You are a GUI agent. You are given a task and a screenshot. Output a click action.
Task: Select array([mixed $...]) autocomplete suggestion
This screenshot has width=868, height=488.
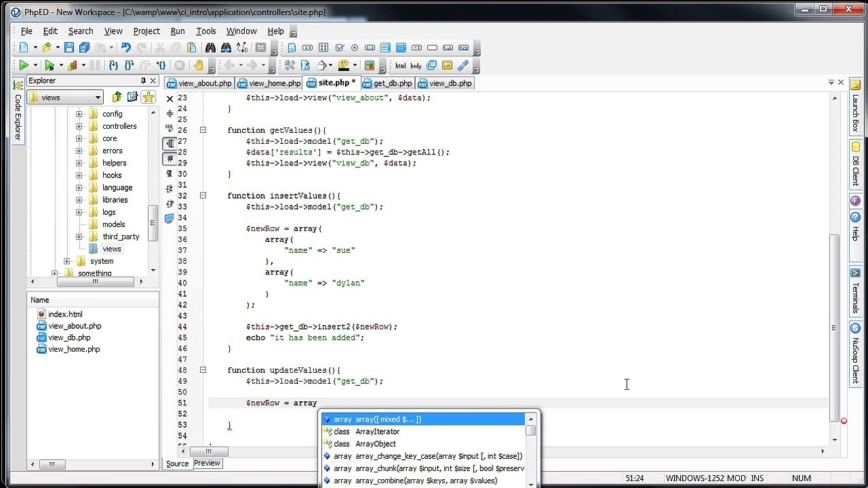[x=424, y=420]
